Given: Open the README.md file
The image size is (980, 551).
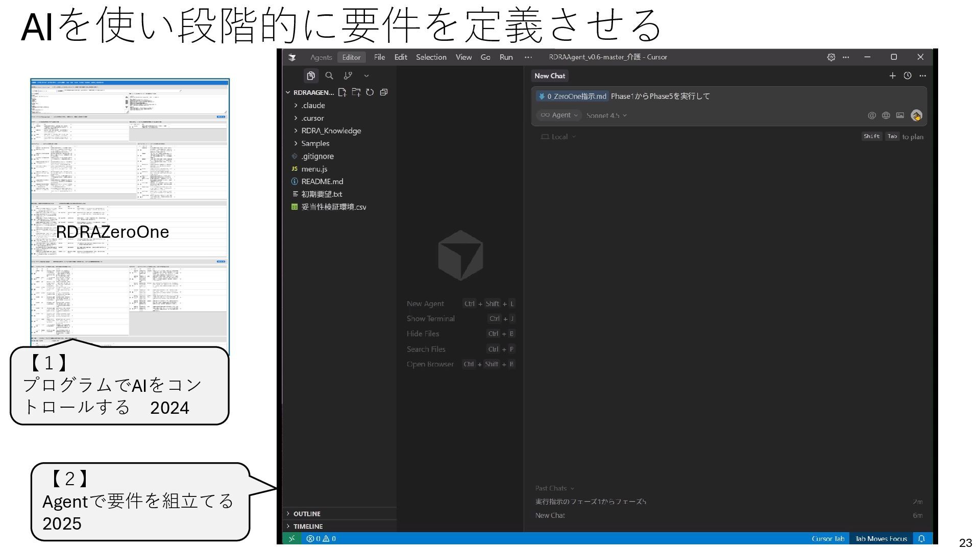Looking at the screenshot, I should (322, 182).
